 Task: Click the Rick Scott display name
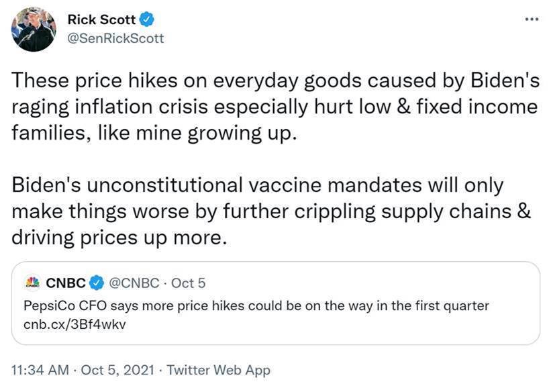tap(101, 19)
